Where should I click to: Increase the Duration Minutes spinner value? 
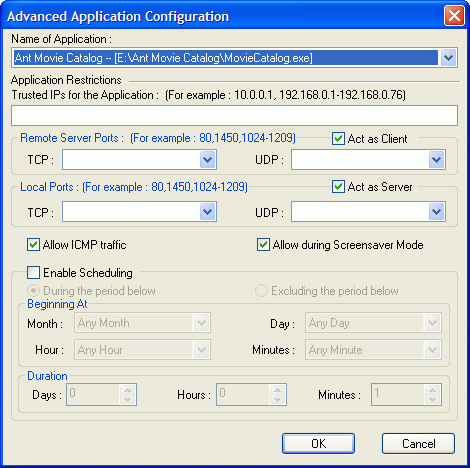pyautogui.click(x=432, y=390)
